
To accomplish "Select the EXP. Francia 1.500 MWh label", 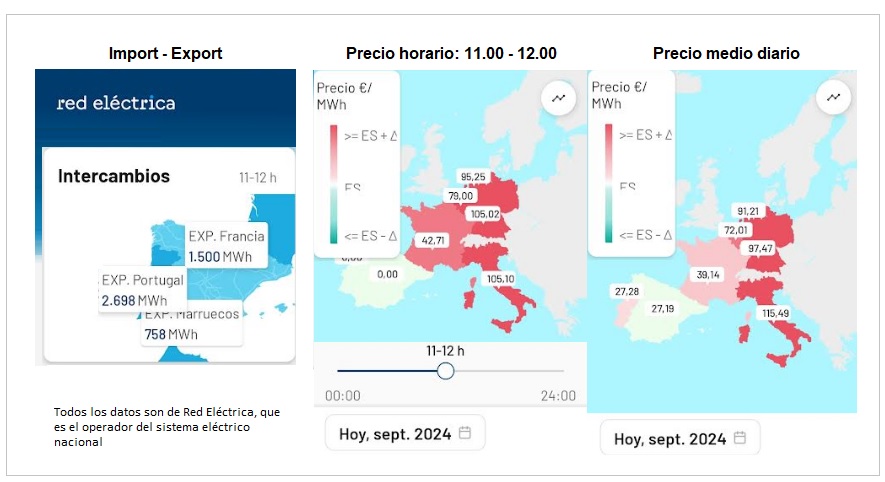I will [226, 246].
